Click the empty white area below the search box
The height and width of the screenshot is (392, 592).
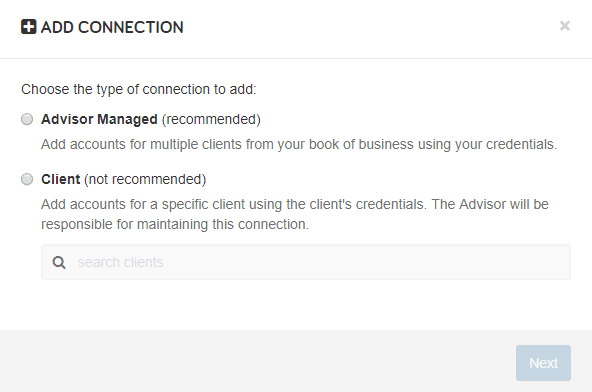tap(296, 304)
